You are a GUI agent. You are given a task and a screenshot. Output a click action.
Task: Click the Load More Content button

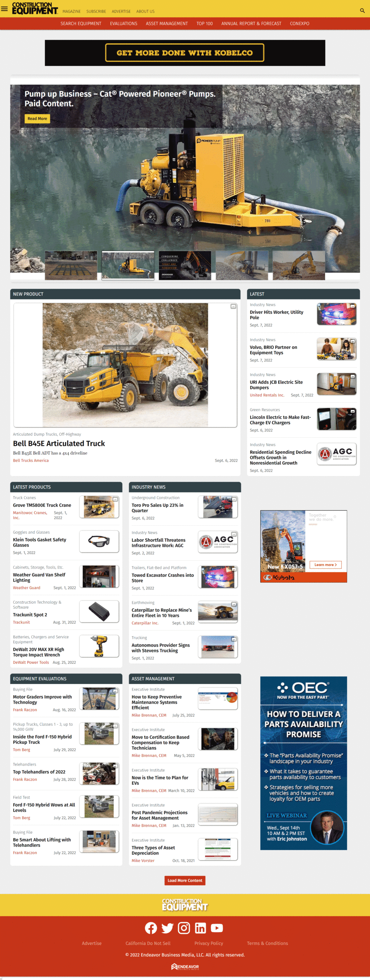click(x=185, y=880)
